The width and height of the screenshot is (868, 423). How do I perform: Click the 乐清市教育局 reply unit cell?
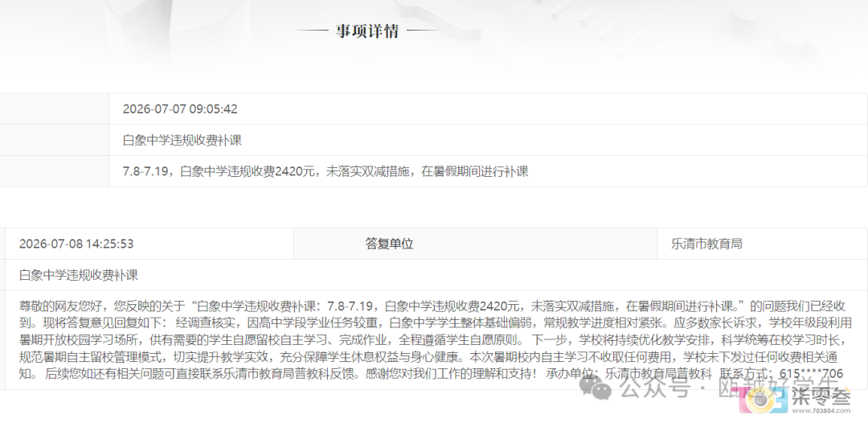click(x=706, y=244)
